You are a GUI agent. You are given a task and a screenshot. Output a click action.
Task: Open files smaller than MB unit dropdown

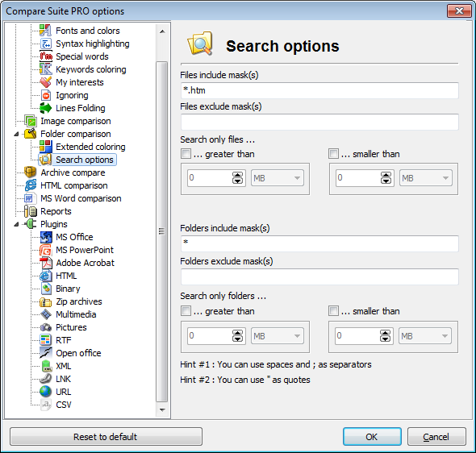(x=426, y=178)
